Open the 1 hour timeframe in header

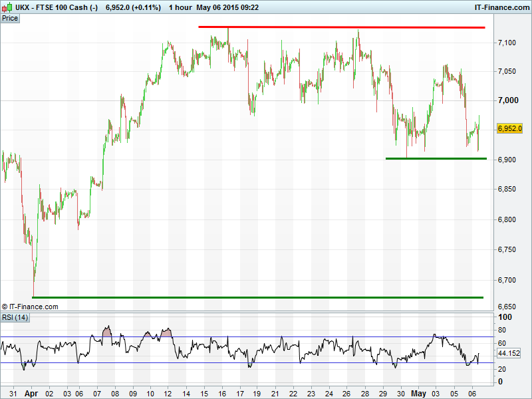coord(180,7)
